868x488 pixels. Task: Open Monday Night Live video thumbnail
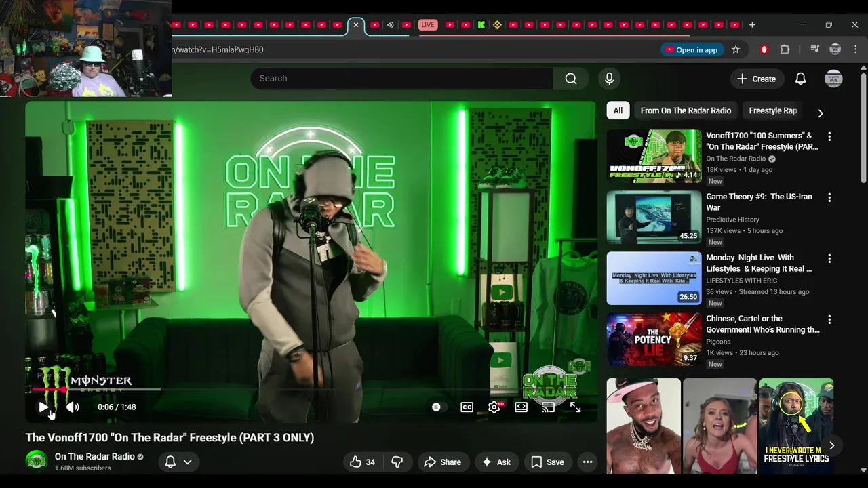pyautogui.click(x=654, y=279)
